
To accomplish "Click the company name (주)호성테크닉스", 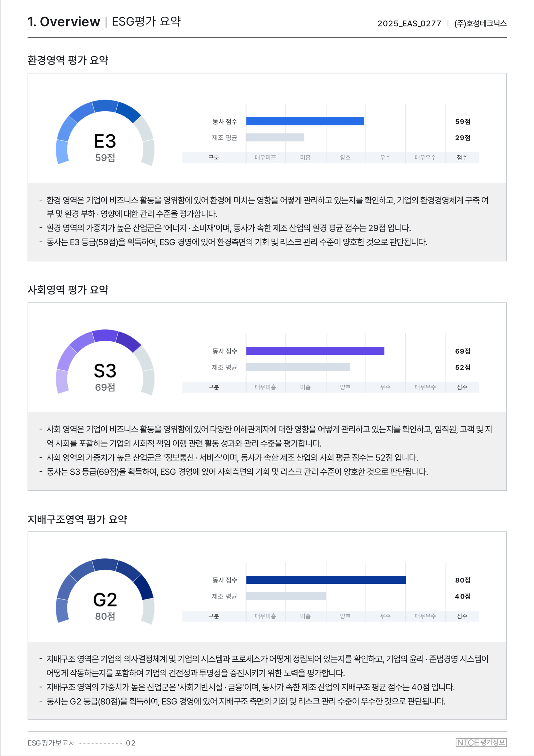I will (x=480, y=23).
